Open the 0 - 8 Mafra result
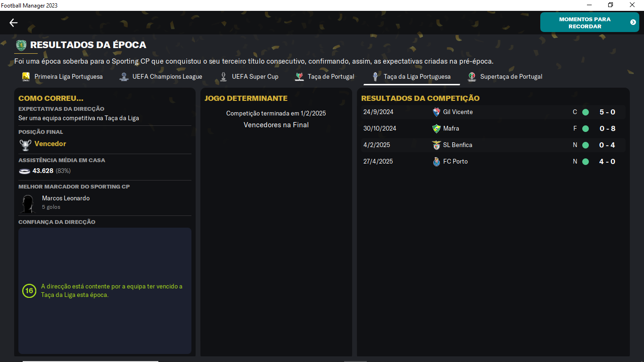Image resolution: width=644 pixels, height=362 pixels. pyautogui.click(x=607, y=129)
